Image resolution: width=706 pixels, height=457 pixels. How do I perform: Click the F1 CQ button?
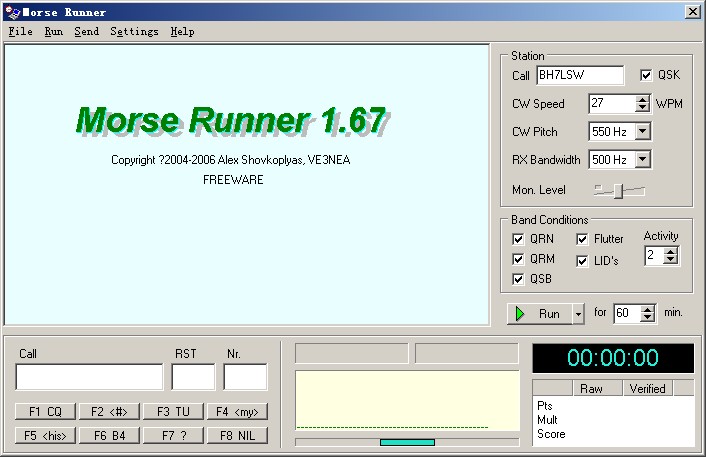(x=45, y=412)
